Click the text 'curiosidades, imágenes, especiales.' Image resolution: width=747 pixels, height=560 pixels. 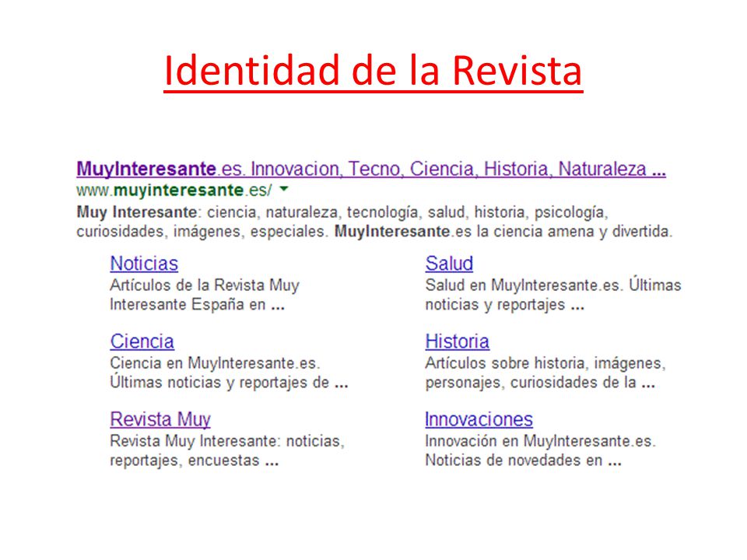tap(202, 232)
